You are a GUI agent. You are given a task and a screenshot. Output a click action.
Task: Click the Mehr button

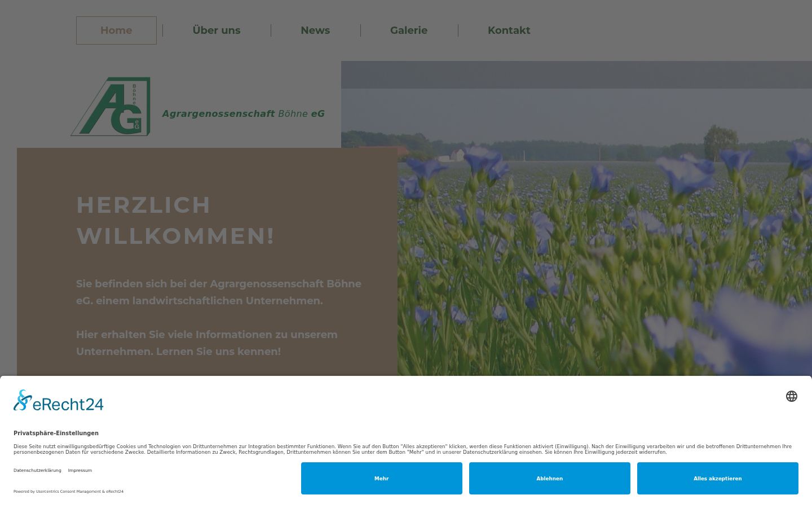tap(382, 479)
